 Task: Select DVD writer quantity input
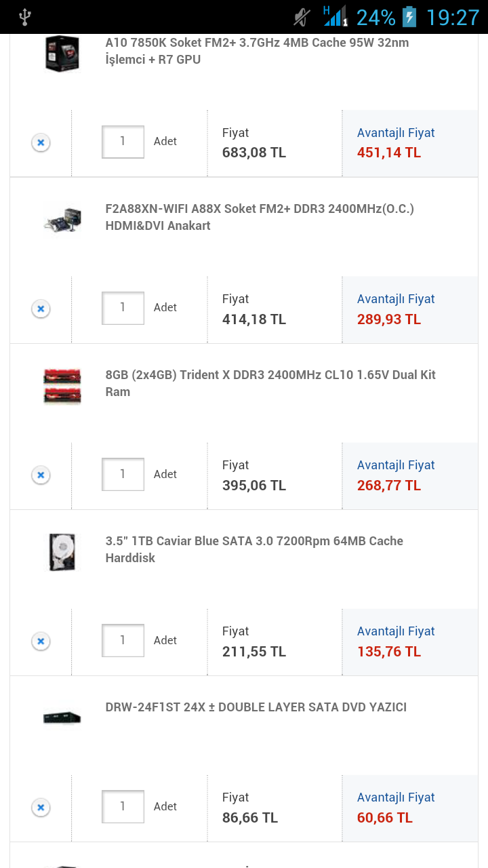[123, 806]
